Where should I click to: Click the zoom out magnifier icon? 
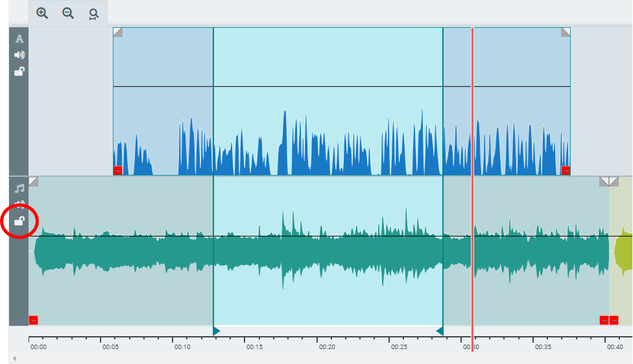click(x=68, y=13)
